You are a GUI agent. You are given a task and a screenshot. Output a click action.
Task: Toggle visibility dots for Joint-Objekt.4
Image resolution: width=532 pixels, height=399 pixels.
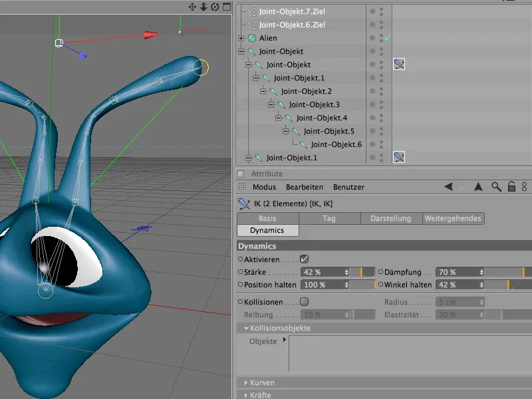point(381,118)
